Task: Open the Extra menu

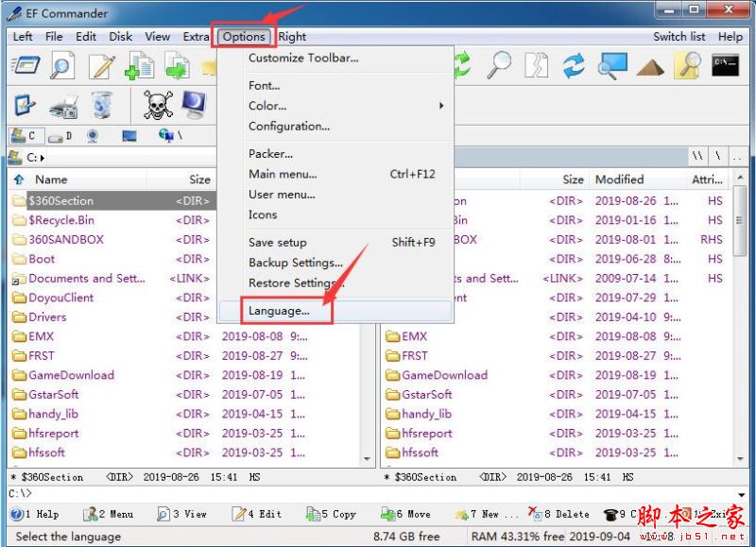Action: (x=197, y=37)
